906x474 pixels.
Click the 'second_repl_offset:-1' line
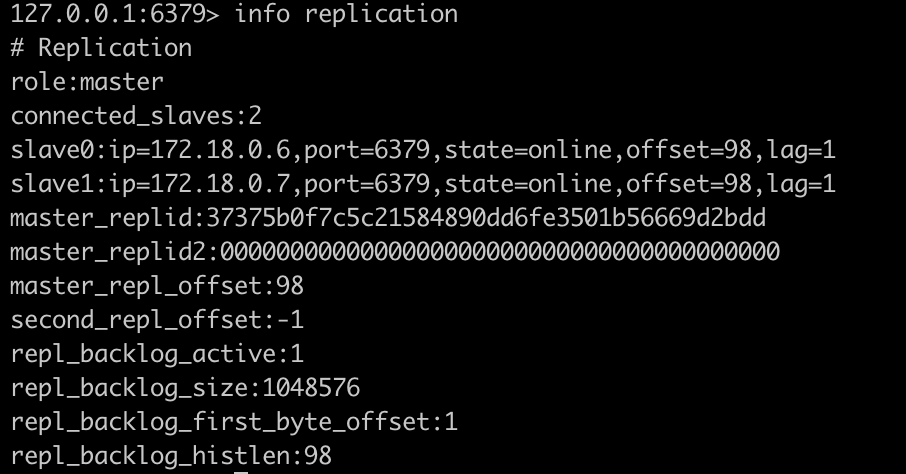[157, 320]
